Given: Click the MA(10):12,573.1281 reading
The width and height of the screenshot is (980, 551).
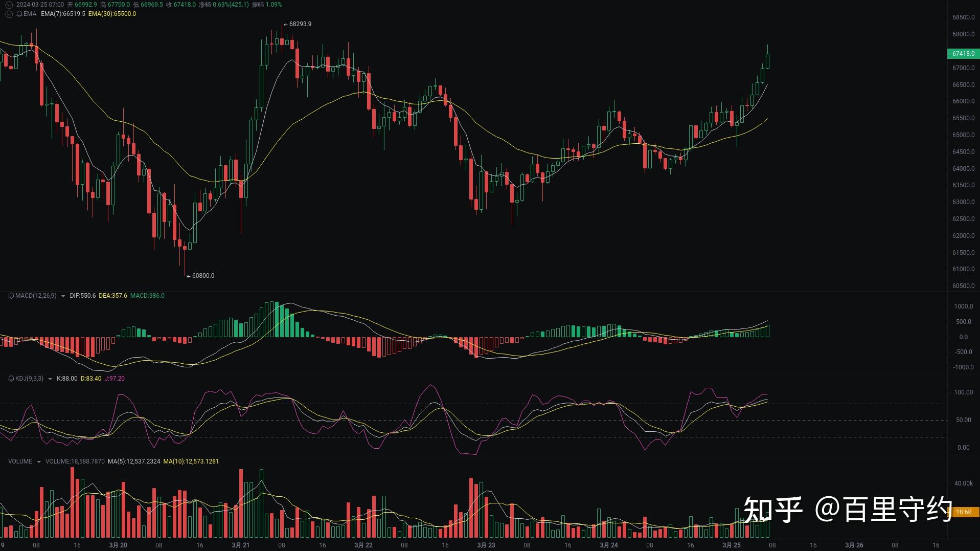Looking at the screenshot, I should click(191, 461).
